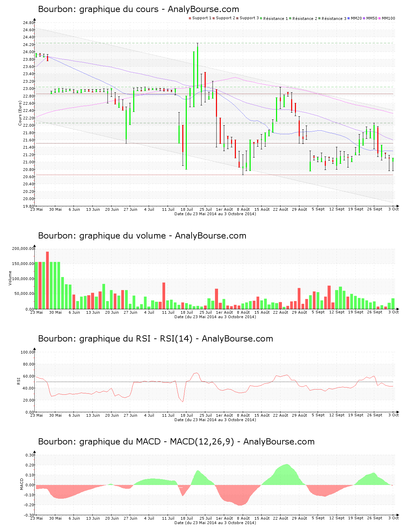Click the 'Cours (Euro)' y-axis label
This screenshot has height=532, width=412.
click(x=20, y=113)
